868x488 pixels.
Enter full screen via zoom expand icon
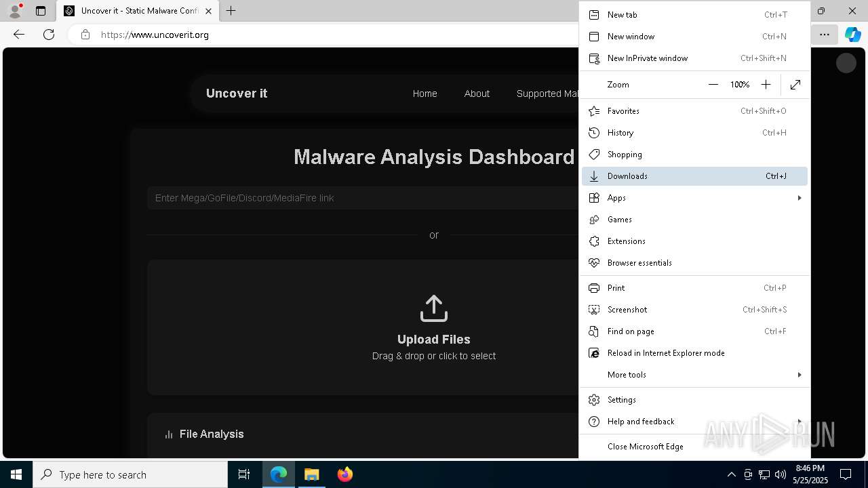795,85
